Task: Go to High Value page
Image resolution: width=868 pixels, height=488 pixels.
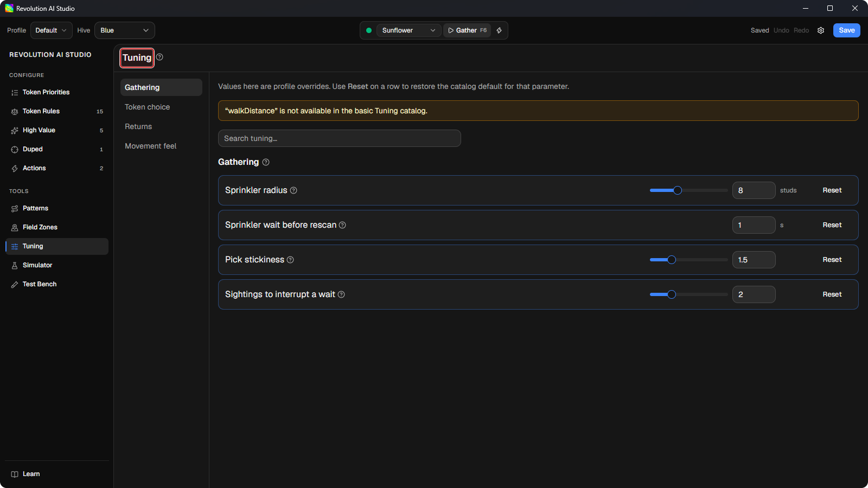Action: (x=57, y=130)
